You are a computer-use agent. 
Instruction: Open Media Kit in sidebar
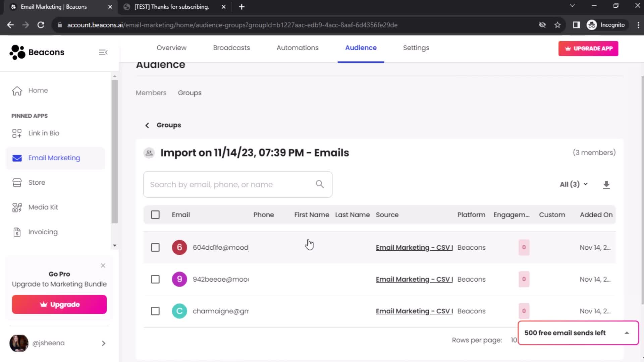[x=43, y=207]
